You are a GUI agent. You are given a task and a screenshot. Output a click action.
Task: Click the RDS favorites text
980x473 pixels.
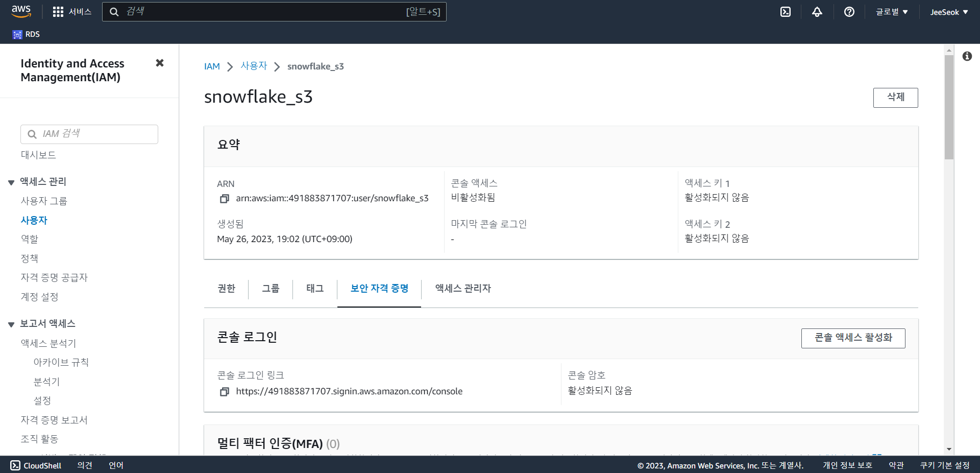(33, 34)
